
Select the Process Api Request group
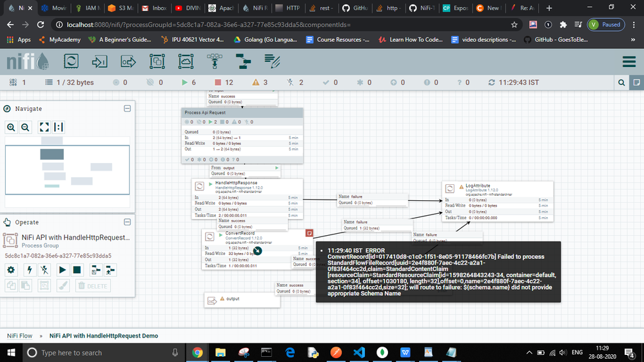(x=242, y=136)
